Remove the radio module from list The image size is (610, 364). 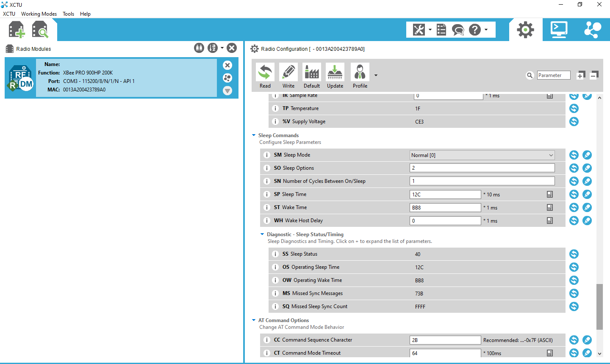click(x=227, y=65)
